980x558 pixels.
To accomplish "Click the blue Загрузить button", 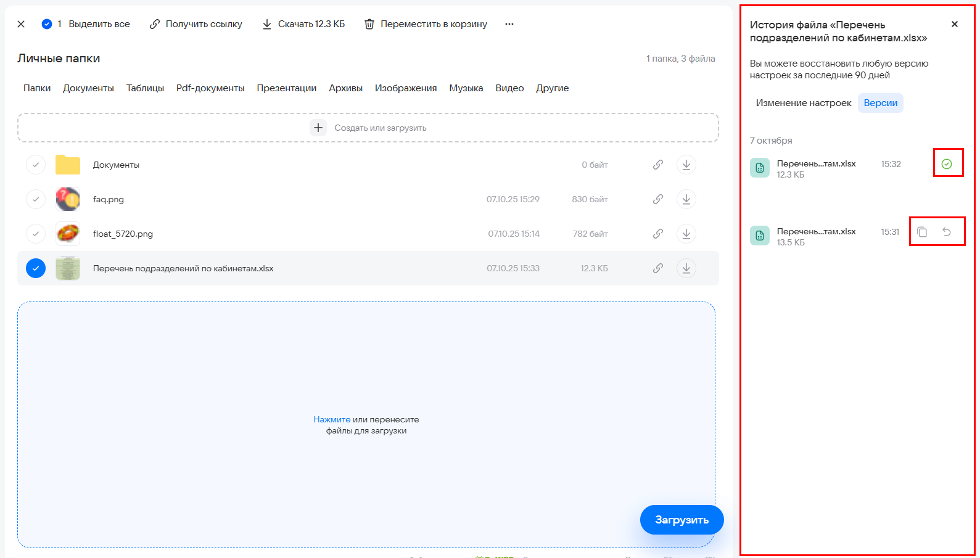I will (681, 520).
